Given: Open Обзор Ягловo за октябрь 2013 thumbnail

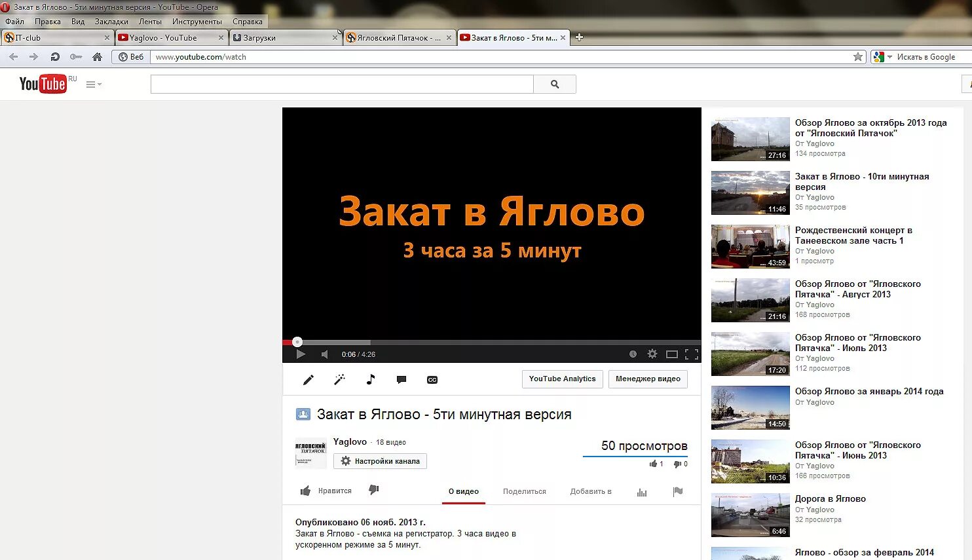Looking at the screenshot, I should click(x=751, y=139).
